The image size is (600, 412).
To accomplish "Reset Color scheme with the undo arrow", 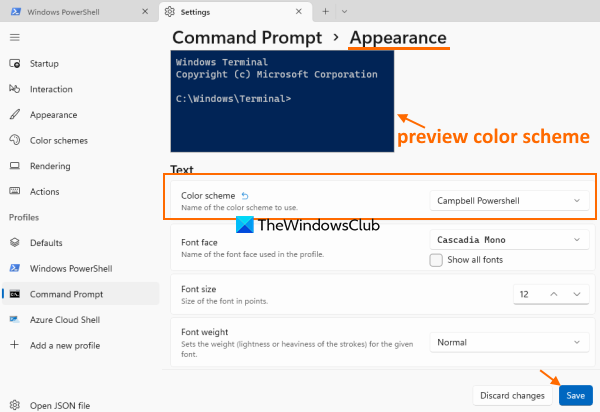I will (245, 196).
